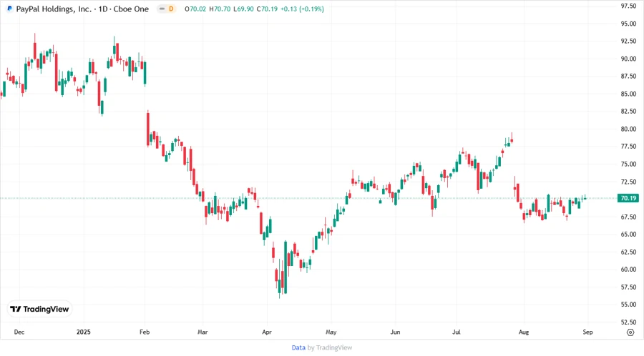644x356 pixels.
Task: Click the Dec label on time axis
Action: tap(19, 332)
